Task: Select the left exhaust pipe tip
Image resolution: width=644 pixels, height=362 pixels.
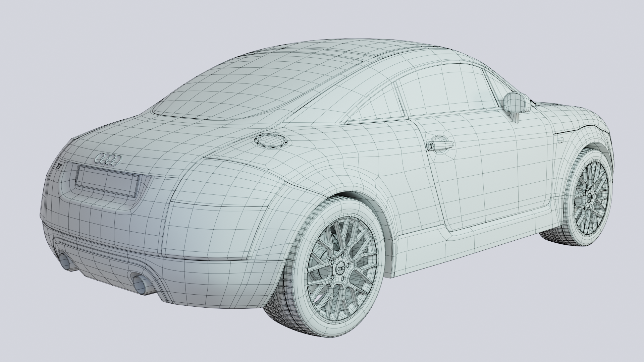Action: (64, 262)
